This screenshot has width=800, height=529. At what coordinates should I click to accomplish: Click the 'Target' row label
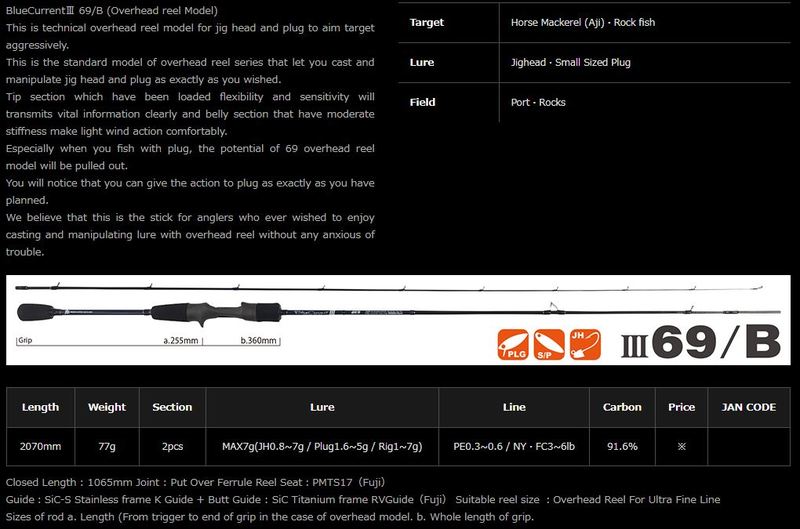point(427,22)
